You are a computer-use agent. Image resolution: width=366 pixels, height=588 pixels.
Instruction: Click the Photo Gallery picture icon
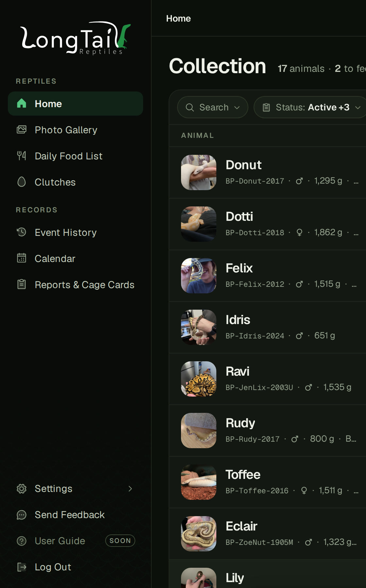(22, 130)
